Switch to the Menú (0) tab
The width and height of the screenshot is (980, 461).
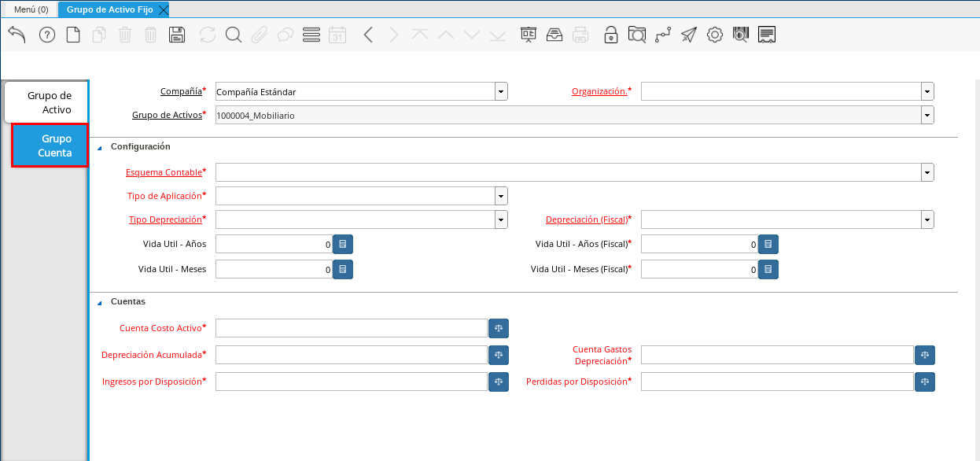(x=31, y=9)
